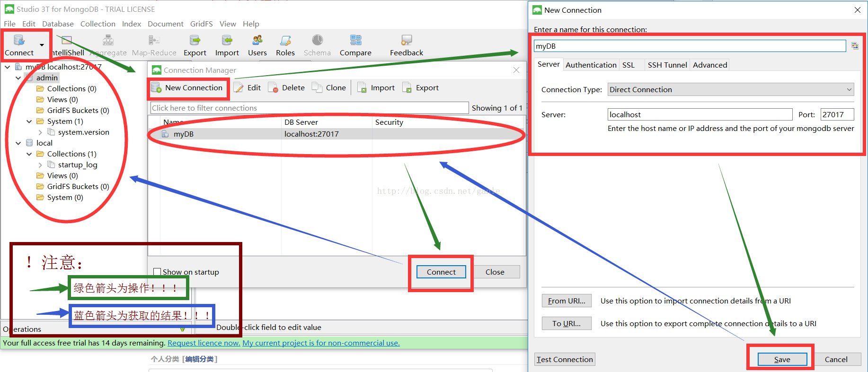Screen dimensions: 868x372
Task: Expand the system.version collection
Action: pyautogui.click(x=40, y=132)
